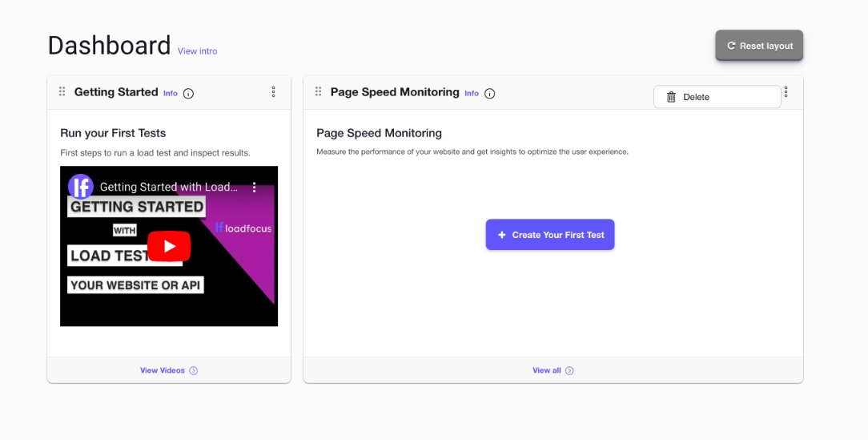This screenshot has height=440, width=868.
Task: Grab the Page Speed Monitoring drag handle
Action: (319, 92)
